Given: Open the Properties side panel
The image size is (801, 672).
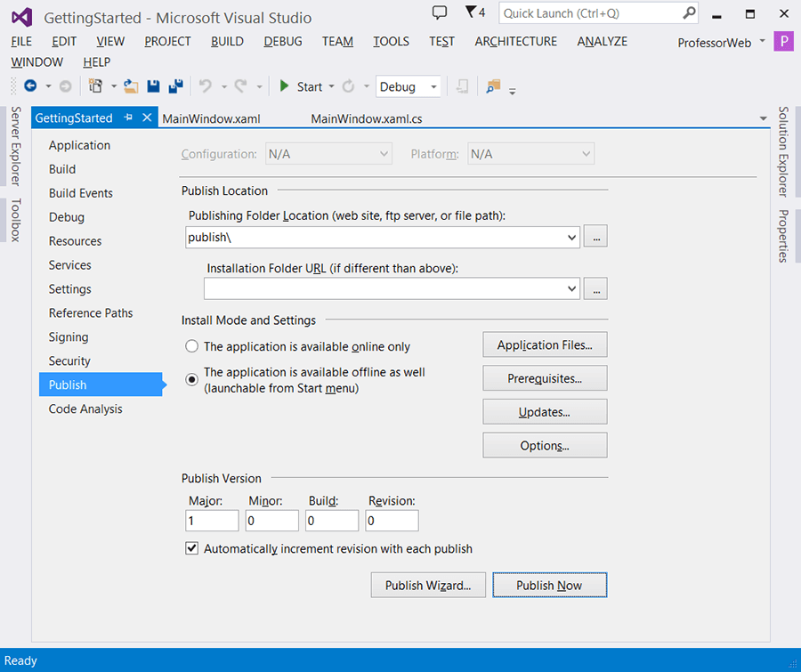Looking at the screenshot, I should (x=782, y=236).
